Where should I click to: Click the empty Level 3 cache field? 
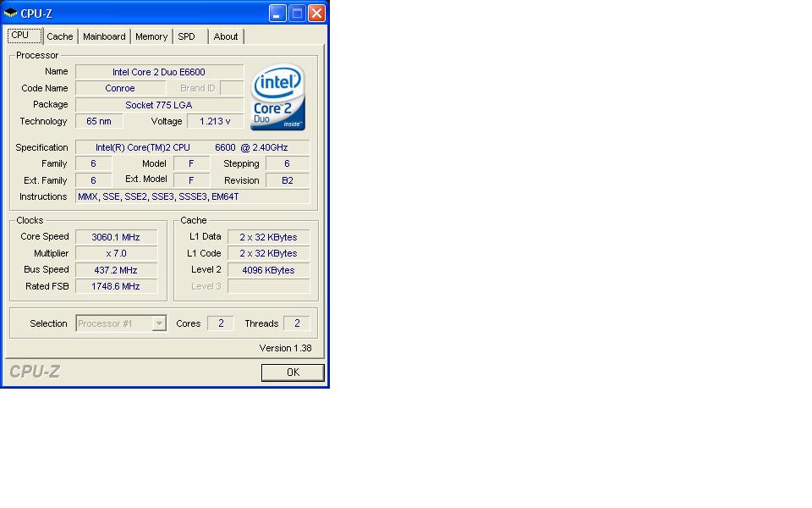[x=268, y=286]
